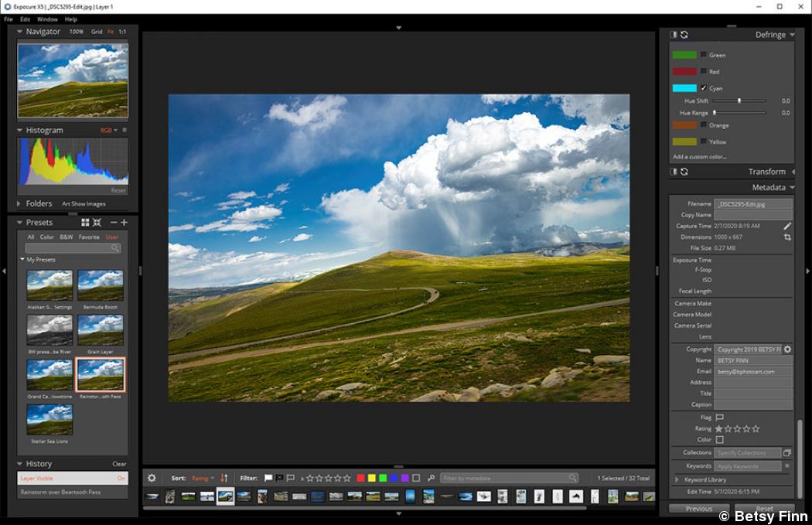Filter by picked white flag
Image resolution: width=812 pixels, height=525 pixels.
pos(268,478)
